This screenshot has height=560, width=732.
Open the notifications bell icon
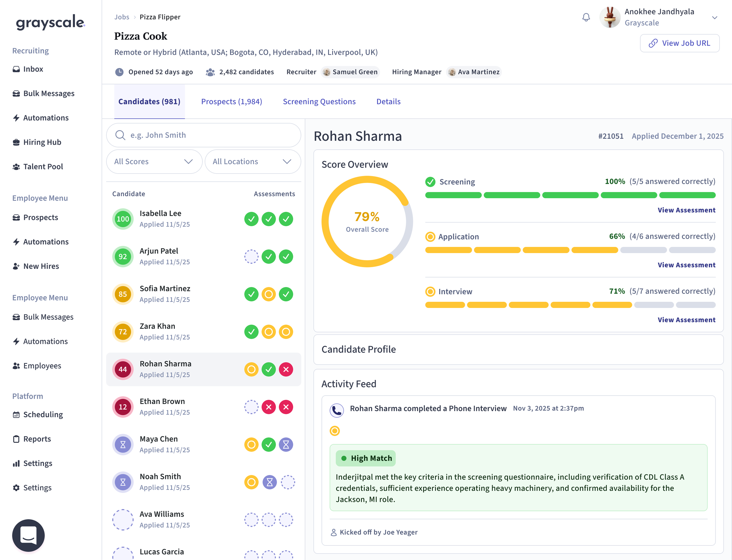click(x=586, y=17)
